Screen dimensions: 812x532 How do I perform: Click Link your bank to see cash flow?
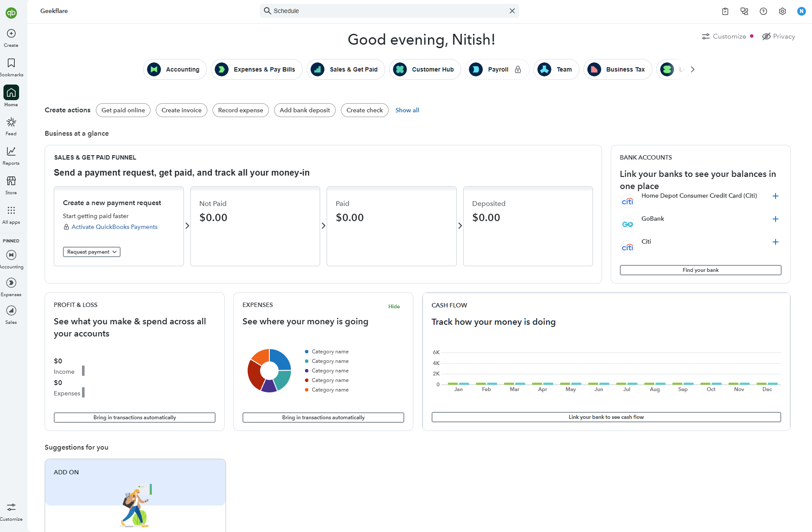coord(606,417)
